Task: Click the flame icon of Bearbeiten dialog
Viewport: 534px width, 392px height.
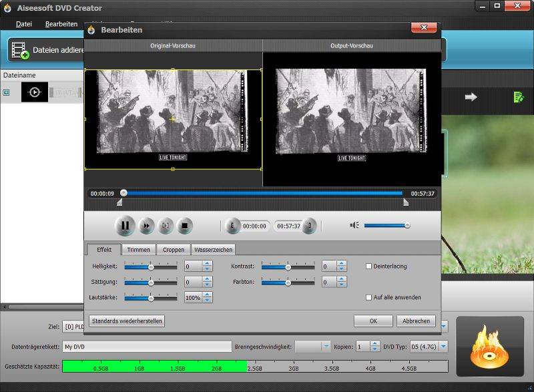Action: coord(91,30)
